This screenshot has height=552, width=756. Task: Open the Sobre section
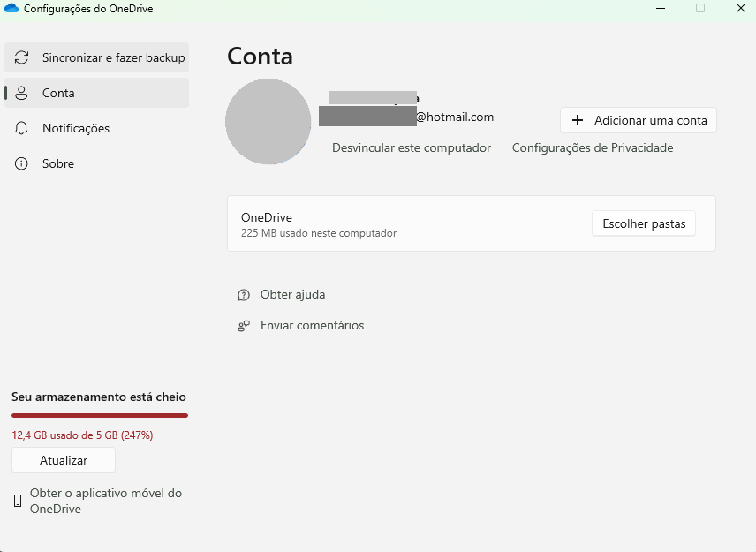(97, 163)
